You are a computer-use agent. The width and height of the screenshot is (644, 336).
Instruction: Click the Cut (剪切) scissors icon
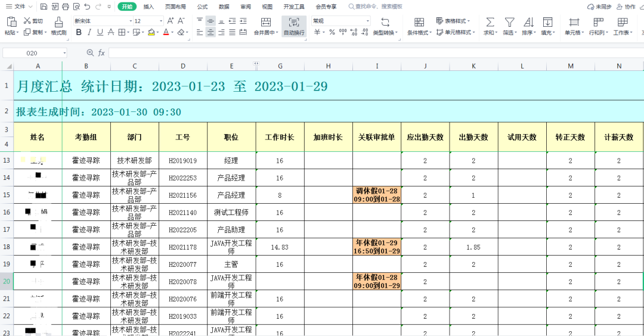click(x=27, y=21)
